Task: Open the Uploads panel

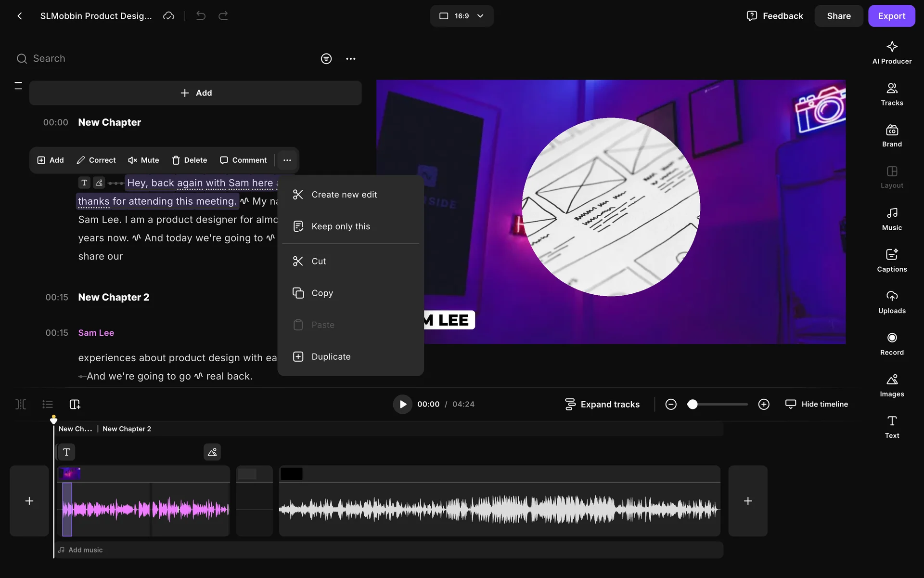Action: [891, 302]
